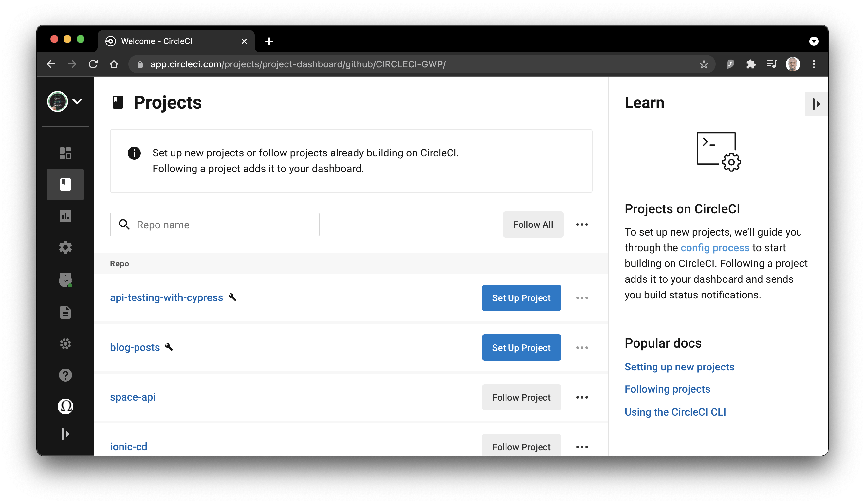865x504 pixels.
Task: Open Organization Settings via the gear icon
Action: (x=65, y=247)
